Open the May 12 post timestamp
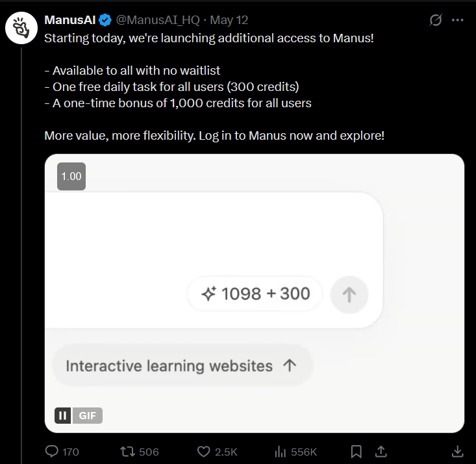Image resolution: width=476 pixels, height=464 pixels. click(x=229, y=20)
